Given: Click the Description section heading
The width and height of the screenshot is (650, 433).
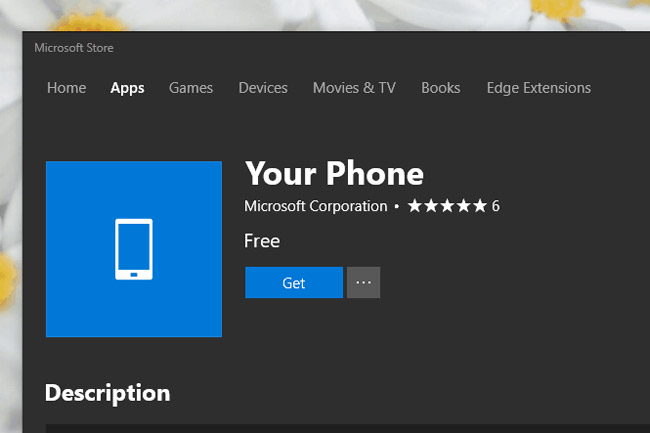Looking at the screenshot, I should (107, 392).
